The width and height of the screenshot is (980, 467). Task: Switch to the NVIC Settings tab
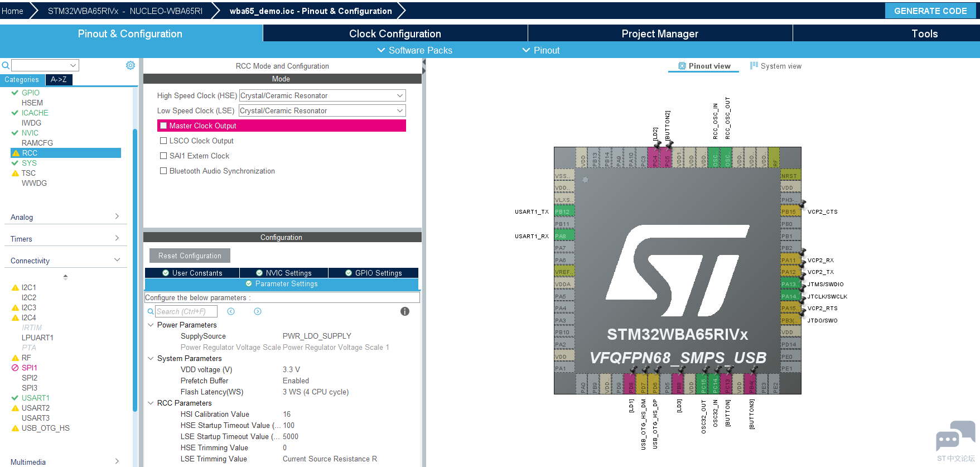(x=284, y=273)
